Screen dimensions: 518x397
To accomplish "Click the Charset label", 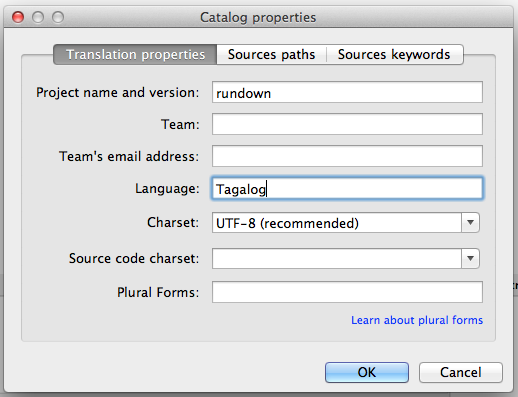I will coord(173,222).
